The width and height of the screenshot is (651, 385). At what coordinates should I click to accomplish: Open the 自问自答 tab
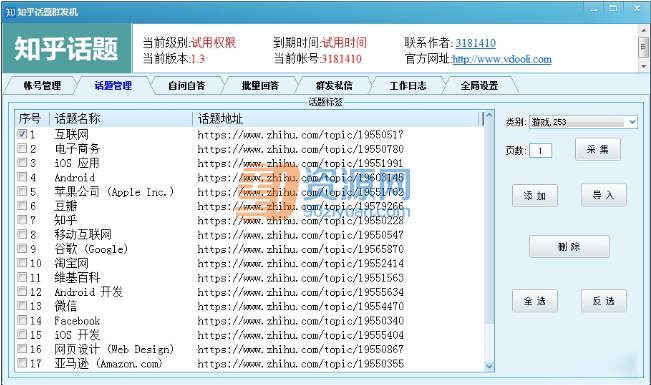(x=186, y=86)
